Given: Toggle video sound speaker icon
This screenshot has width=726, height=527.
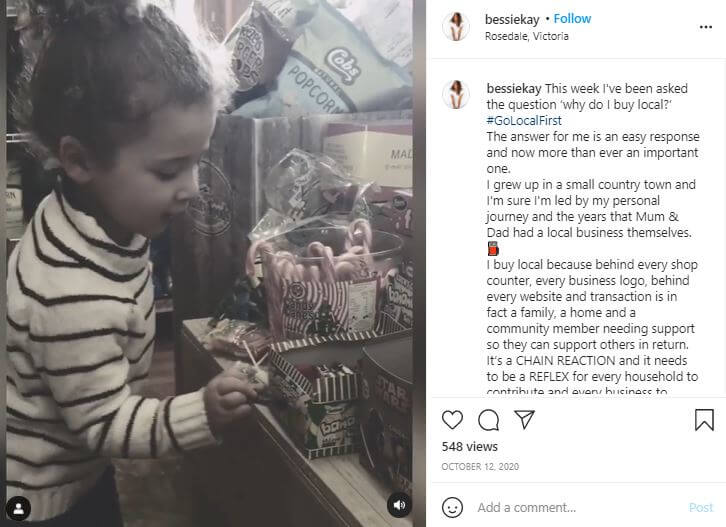Looking at the screenshot, I should (x=399, y=505).
